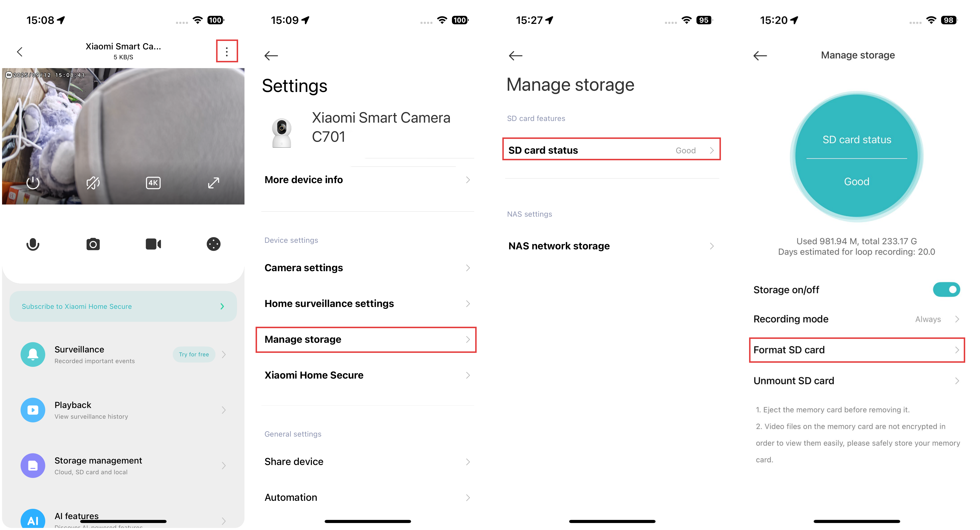Image resolution: width=980 pixels, height=530 pixels.
Task: Open the pan-tilt direction control icon
Action: pos(213,244)
